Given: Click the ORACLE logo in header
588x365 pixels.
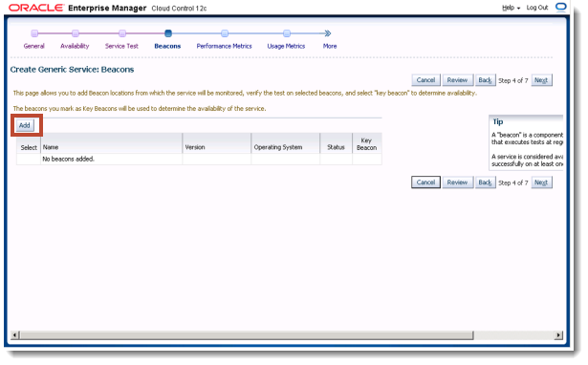Looking at the screenshot, I should (x=36, y=8).
